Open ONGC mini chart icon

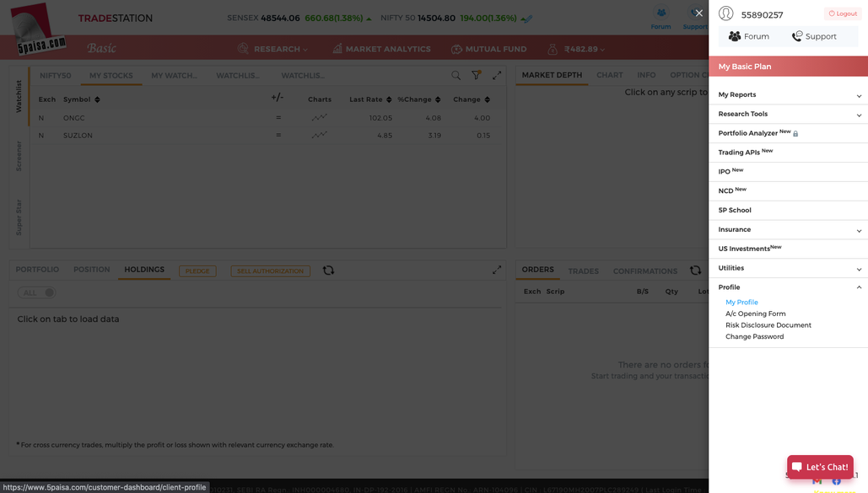[x=319, y=118]
